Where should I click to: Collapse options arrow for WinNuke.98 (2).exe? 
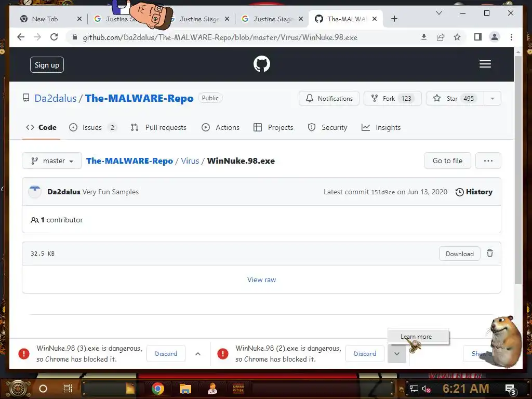click(x=396, y=353)
